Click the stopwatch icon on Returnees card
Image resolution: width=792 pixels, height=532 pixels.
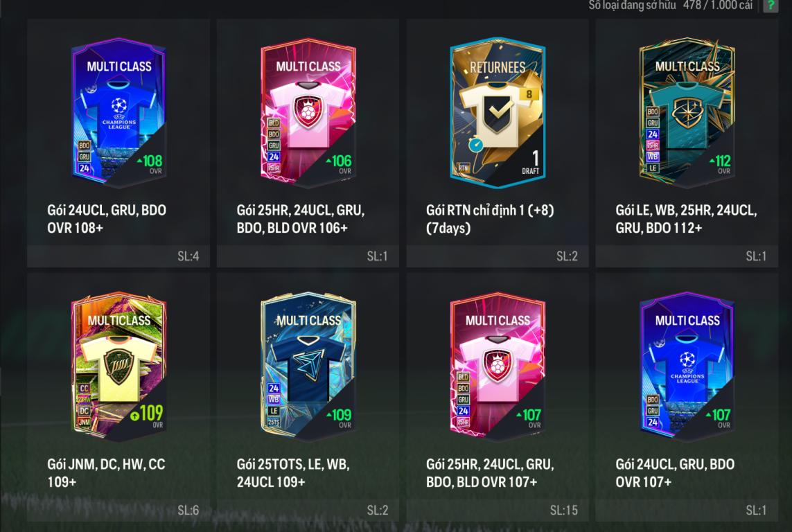pos(475,145)
